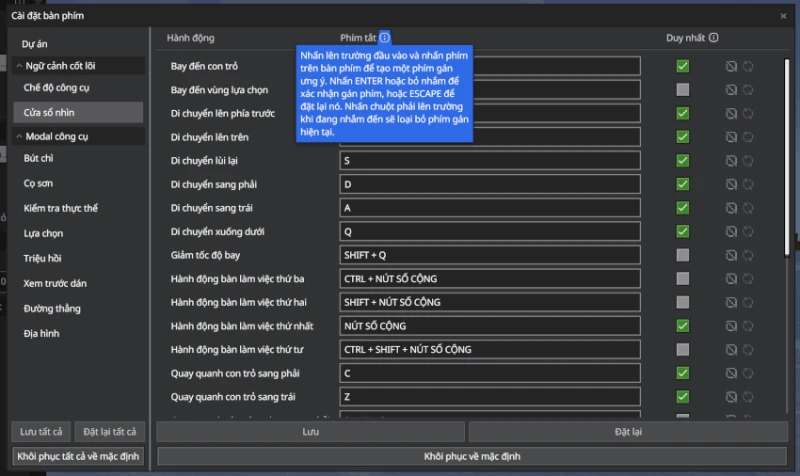Clear shortcut for Bay đến con trỏ
Viewport: 800px width, 476px height.
coord(731,66)
